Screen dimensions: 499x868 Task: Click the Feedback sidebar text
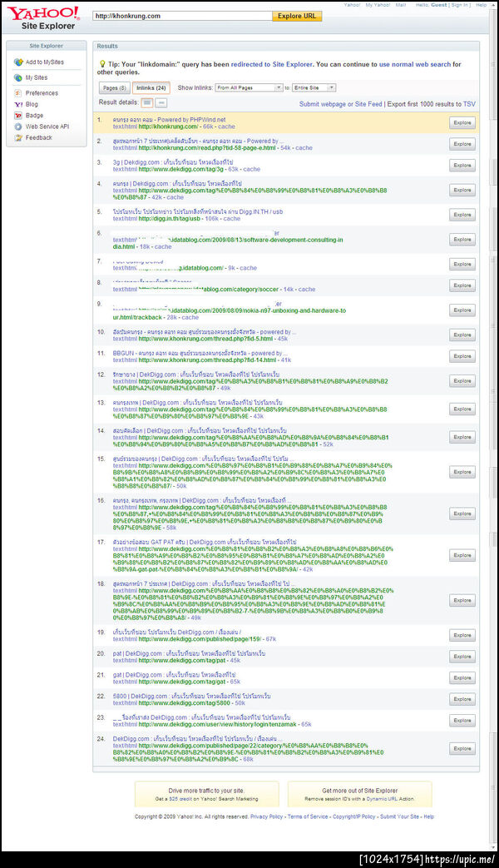pos(39,137)
